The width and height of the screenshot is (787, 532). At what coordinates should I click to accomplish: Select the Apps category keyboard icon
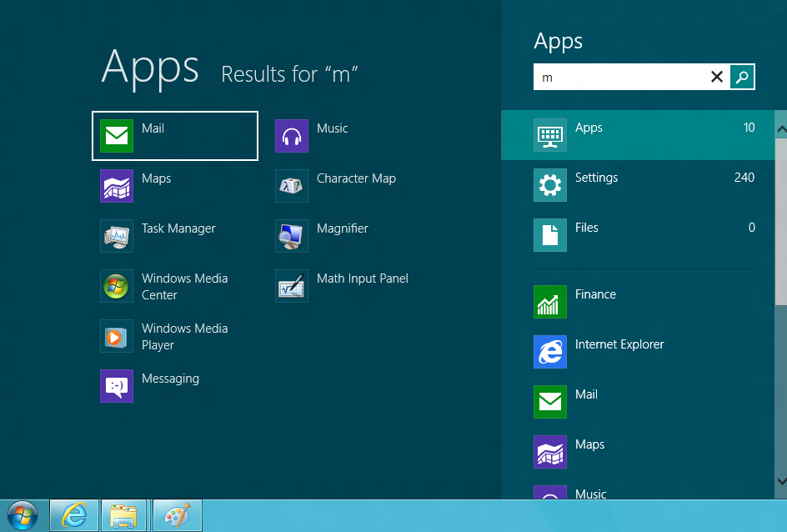(x=550, y=135)
